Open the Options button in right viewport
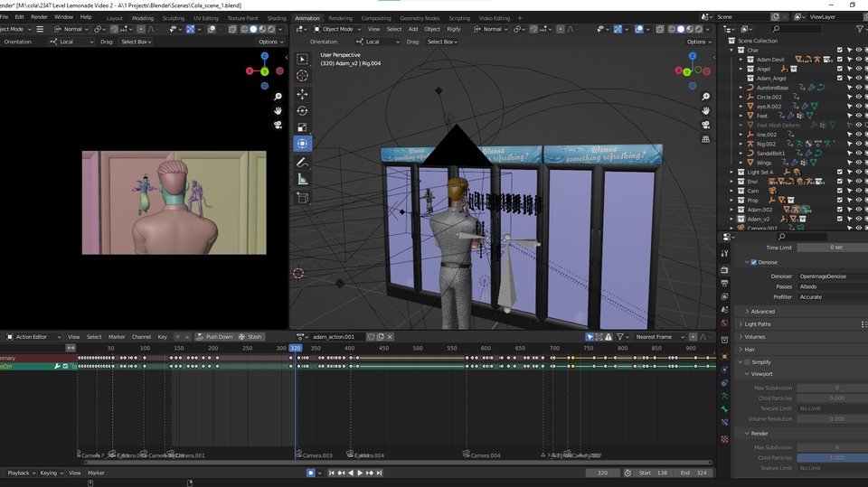 click(x=699, y=42)
